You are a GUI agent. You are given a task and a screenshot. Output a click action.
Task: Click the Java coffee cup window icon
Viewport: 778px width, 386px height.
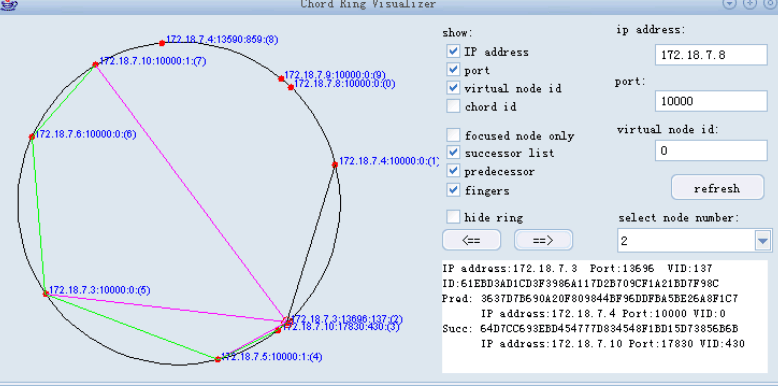point(10,4)
